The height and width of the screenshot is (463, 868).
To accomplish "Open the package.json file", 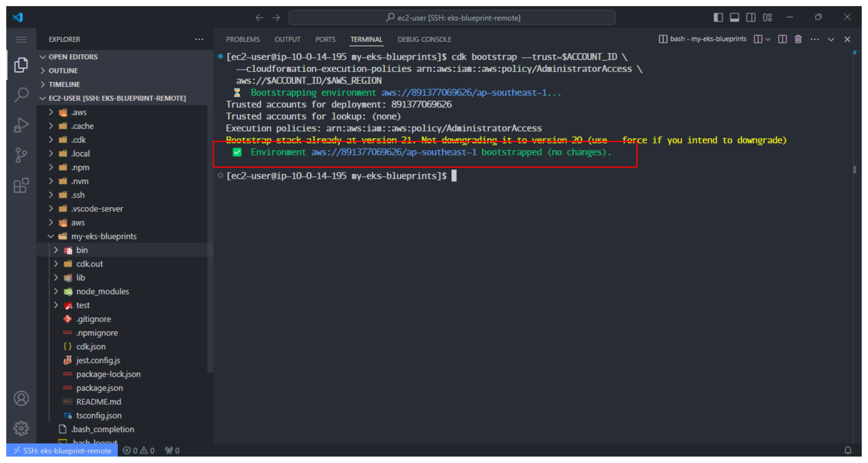I will (x=122, y=388).
